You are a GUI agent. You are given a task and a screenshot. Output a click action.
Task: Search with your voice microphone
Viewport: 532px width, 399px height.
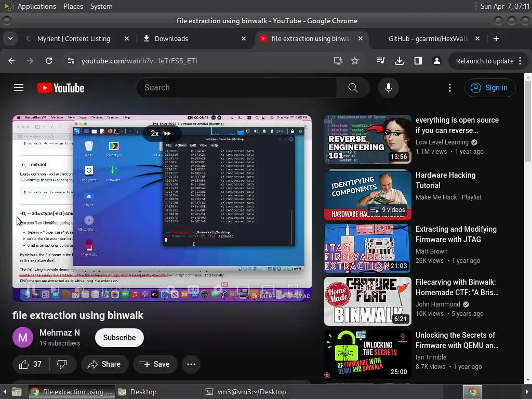click(389, 87)
